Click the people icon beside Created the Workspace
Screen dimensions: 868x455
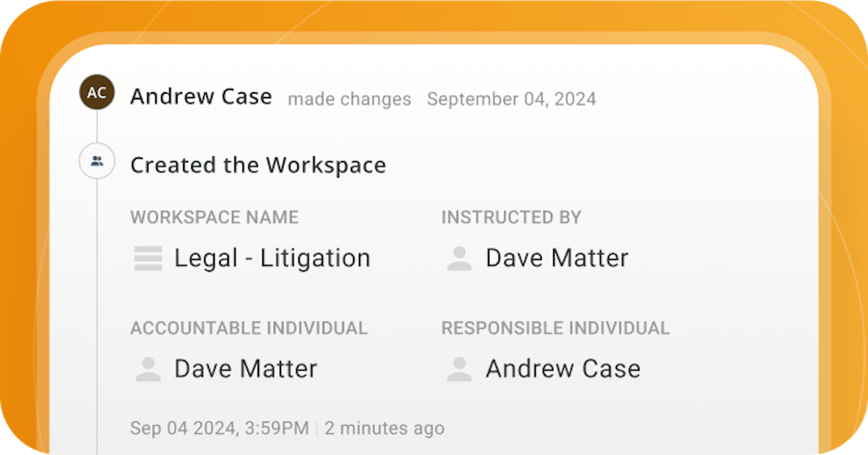tap(97, 161)
